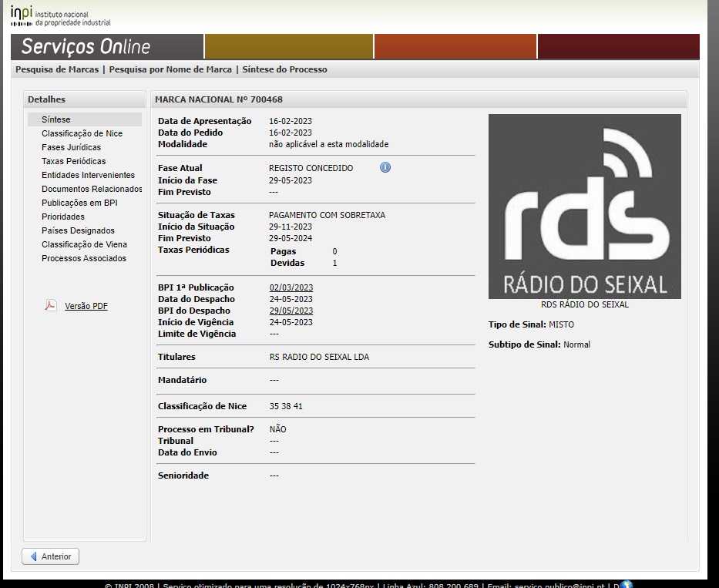Viewport: 719px width, 588px height.
Task: Click the blue info icon beside REGISTO CONCEDIDO
Action: [x=385, y=167]
